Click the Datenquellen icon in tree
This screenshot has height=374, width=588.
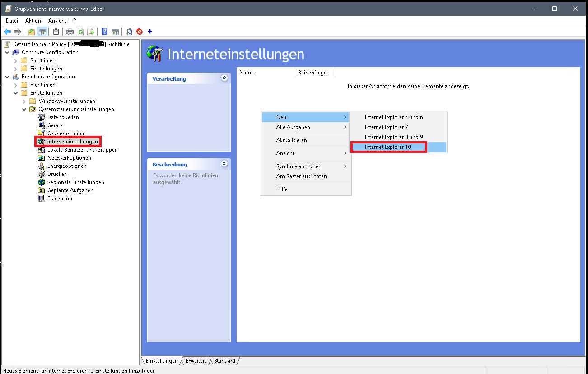pos(42,117)
